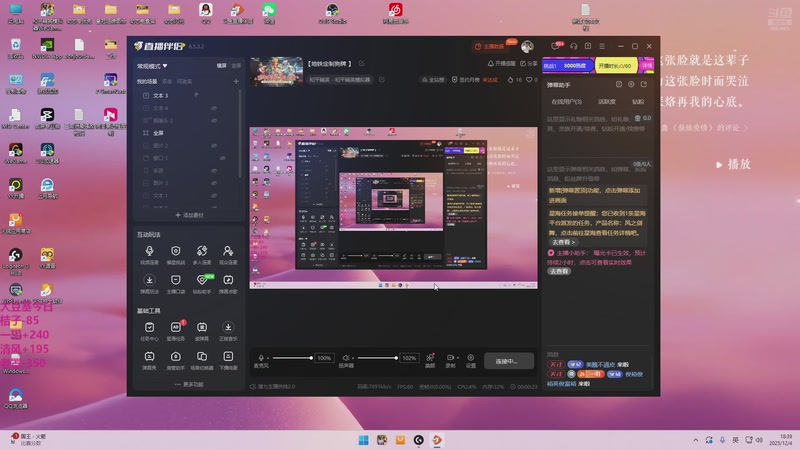Open the 弹幕点歌 song request tool
Image resolution: width=800 pixels, height=450 pixels.
pyautogui.click(x=228, y=284)
